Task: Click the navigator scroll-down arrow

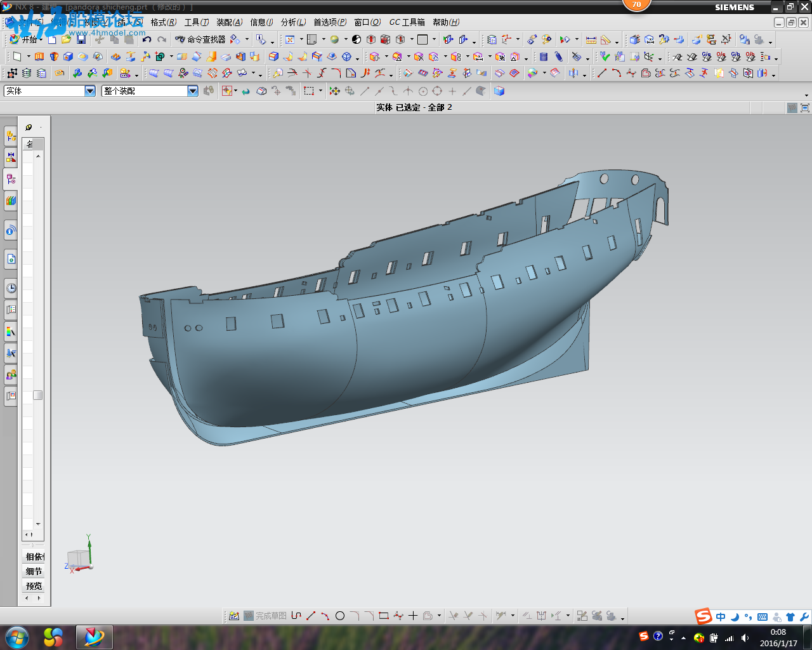Action: click(x=38, y=524)
